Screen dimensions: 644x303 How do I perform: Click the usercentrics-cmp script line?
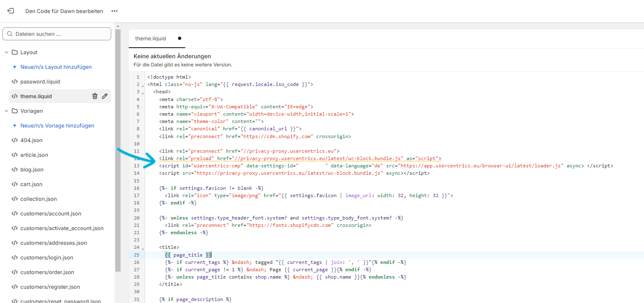click(x=386, y=166)
